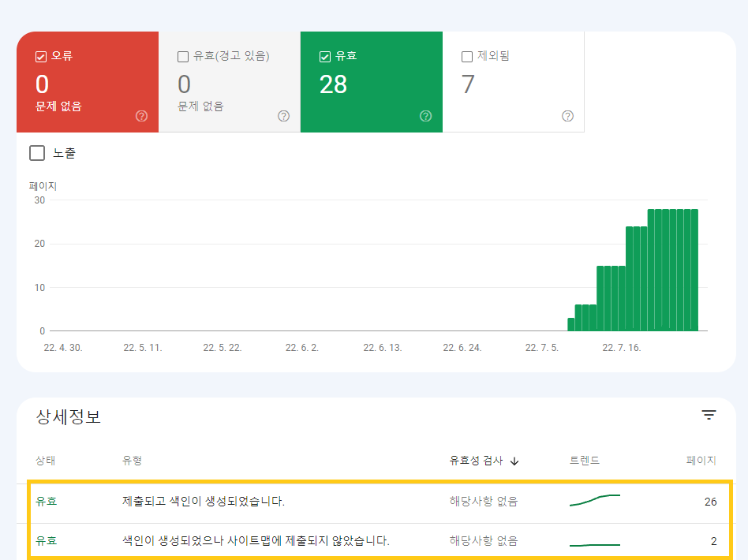Screen dimensions: 748x560
Task: Click the 유효 status in first row
Action: point(47,502)
